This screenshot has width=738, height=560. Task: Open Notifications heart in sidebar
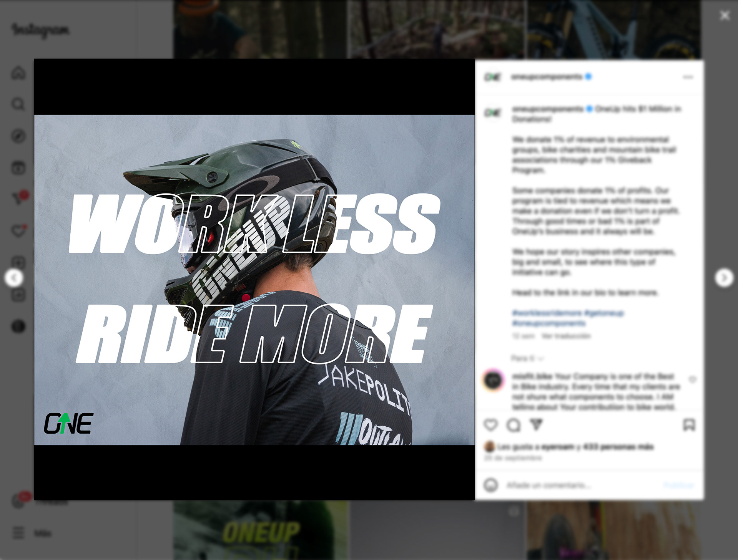(18, 231)
